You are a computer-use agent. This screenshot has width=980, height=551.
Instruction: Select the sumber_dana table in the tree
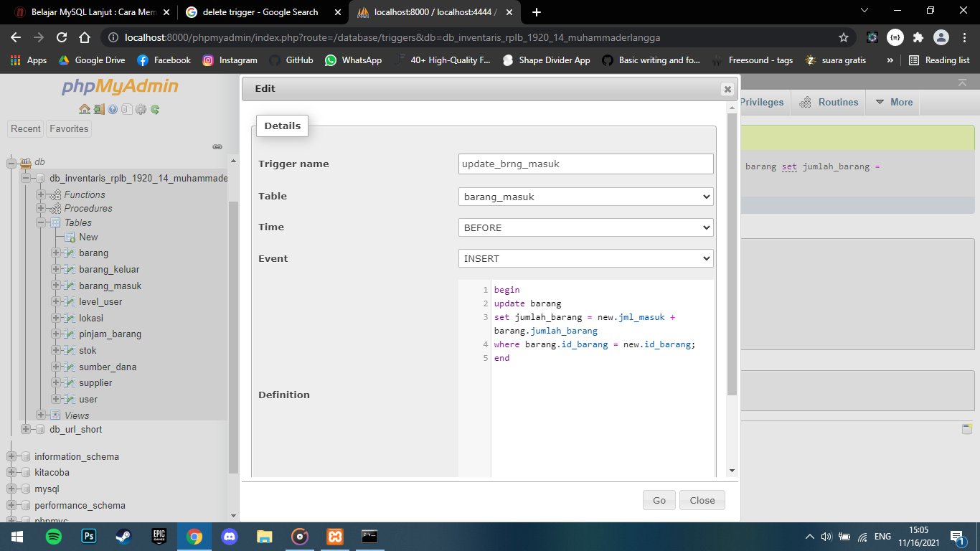coord(108,367)
